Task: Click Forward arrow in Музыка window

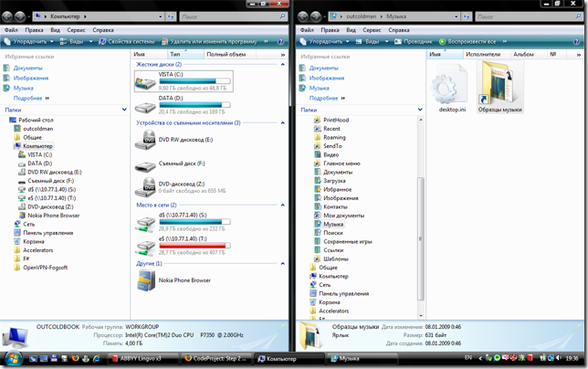Action: (316, 16)
